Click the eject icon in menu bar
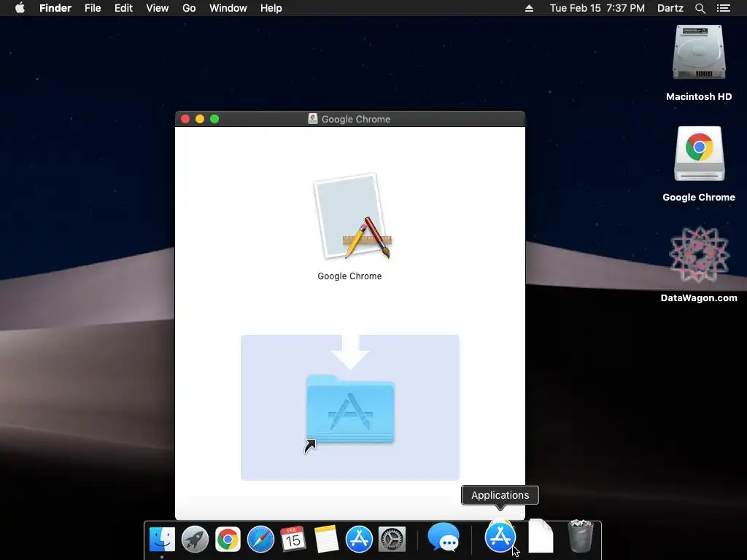The height and width of the screenshot is (560, 747). [x=529, y=8]
